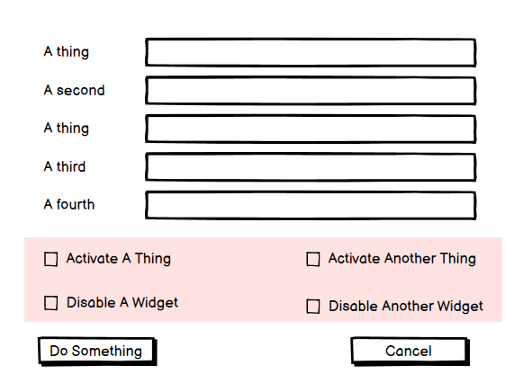Click the A thing label above A third

[x=67, y=129]
